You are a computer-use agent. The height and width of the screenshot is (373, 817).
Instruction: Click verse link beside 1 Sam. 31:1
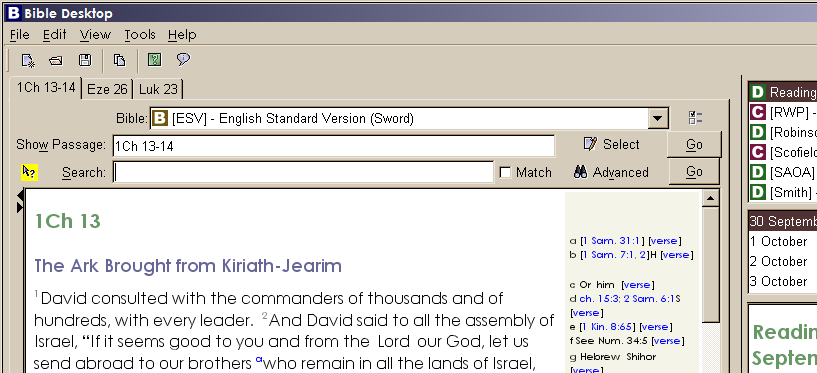pos(664,241)
